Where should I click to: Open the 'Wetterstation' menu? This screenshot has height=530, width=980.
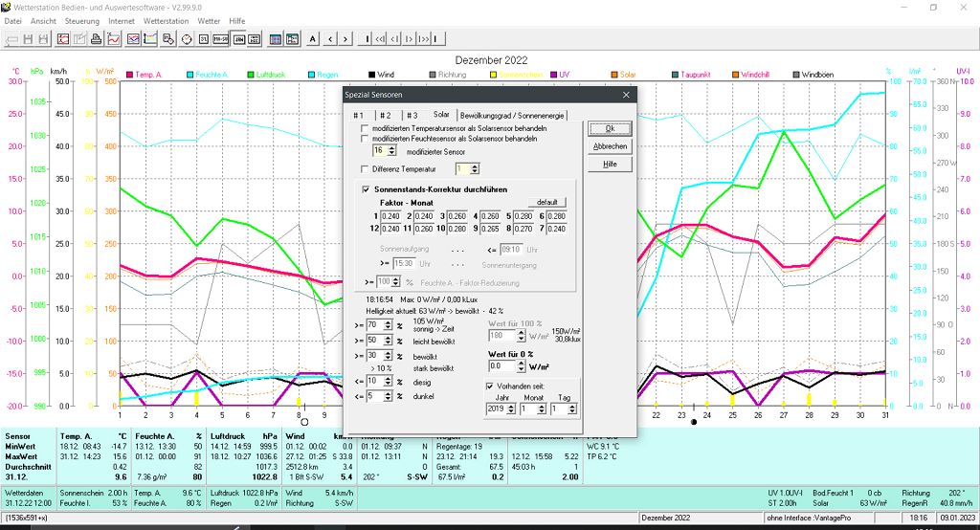(165, 20)
